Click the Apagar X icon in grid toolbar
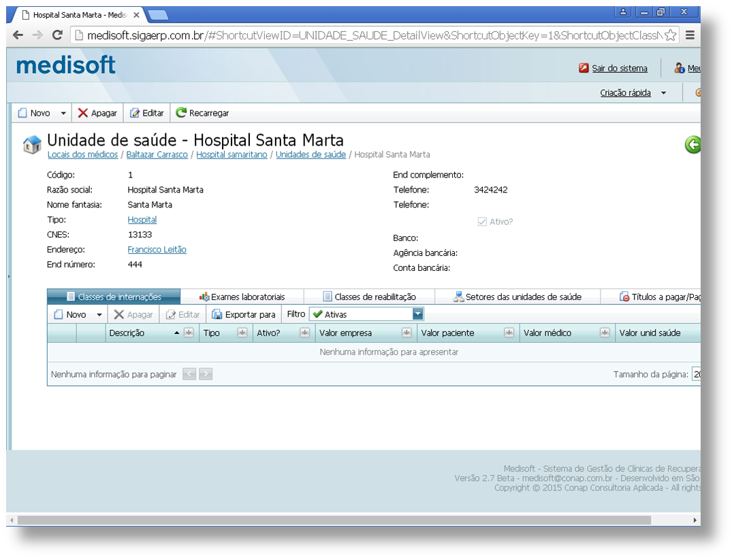734x560 pixels. tap(119, 314)
